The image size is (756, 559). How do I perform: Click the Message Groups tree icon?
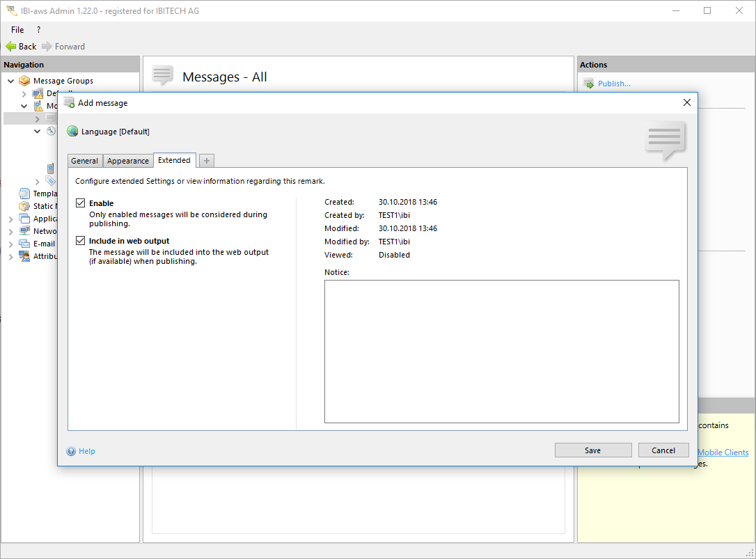click(24, 81)
